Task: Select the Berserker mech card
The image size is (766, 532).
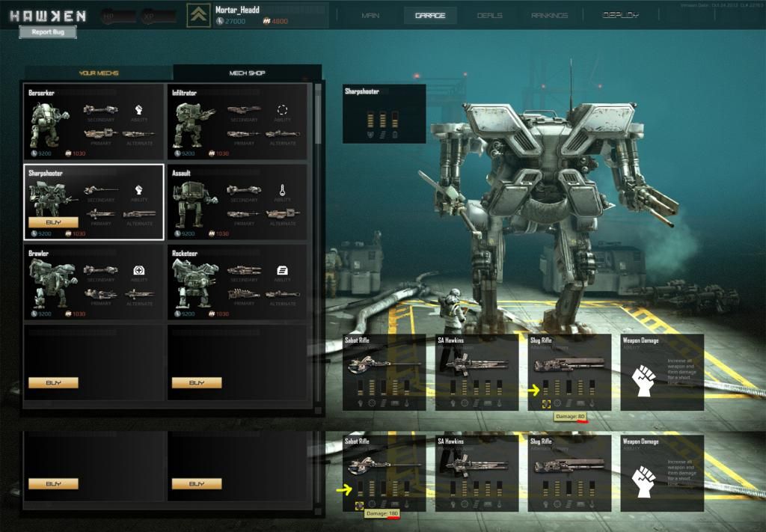Action: pos(94,120)
